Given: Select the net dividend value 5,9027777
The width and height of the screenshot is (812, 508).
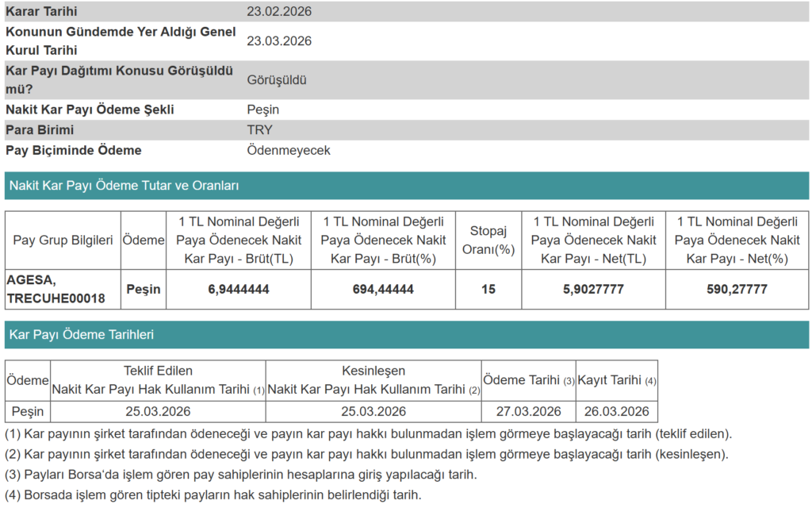Looking at the screenshot, I should point(593,290).
